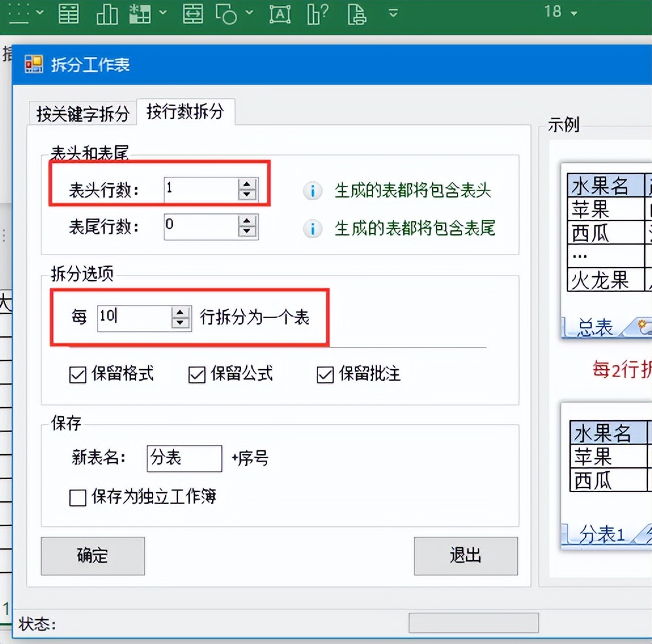This screenshot has height=644, width=652.
Task: Click the chart help icon in the toolbar
Action: pos(317,14)
